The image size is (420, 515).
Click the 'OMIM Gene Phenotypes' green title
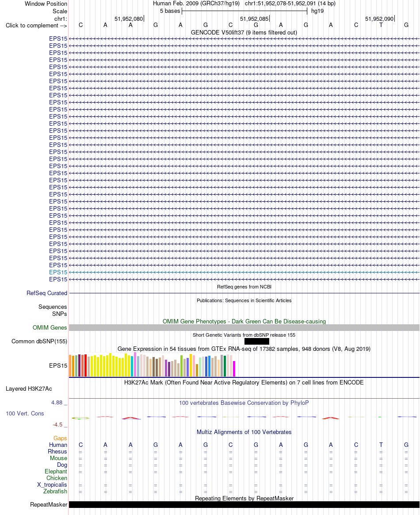(244, 321)
